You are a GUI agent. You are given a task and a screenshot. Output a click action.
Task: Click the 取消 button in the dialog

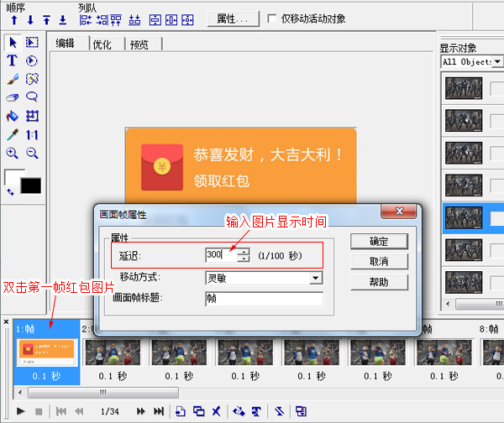tap(380, 262)
